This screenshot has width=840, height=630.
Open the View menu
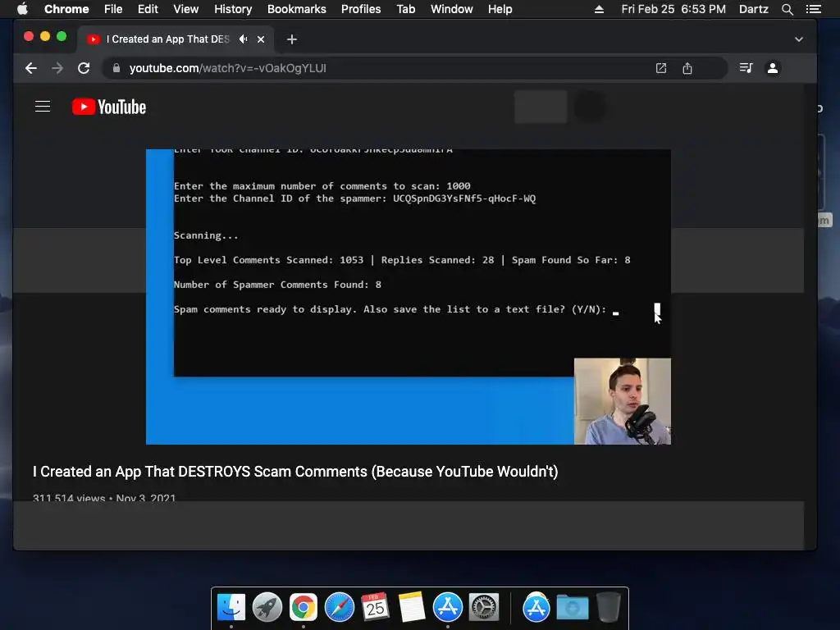(186, 9)
